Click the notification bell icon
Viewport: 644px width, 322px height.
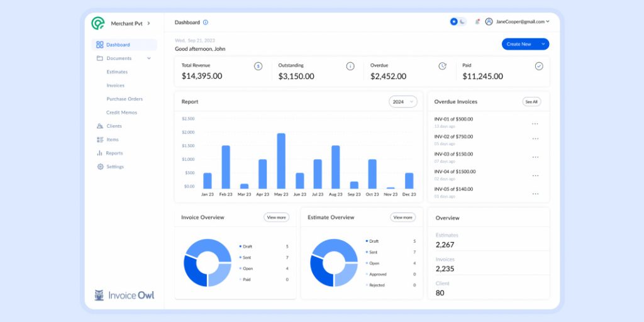tap(477, 21)
